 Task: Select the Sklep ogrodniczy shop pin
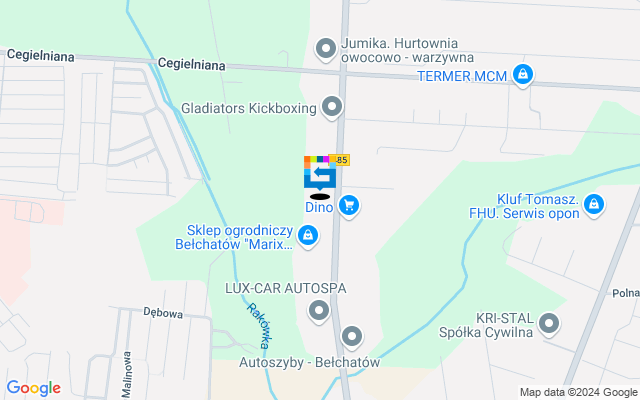(308, 236)
